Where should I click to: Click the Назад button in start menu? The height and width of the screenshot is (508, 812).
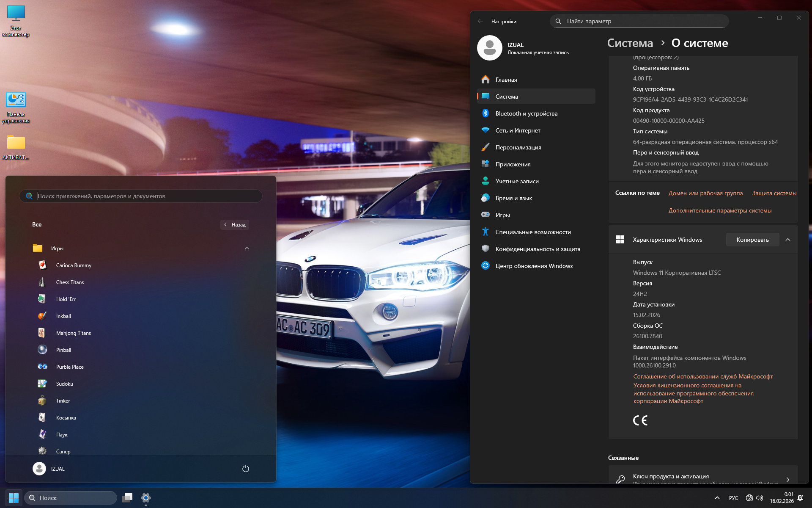click(x=235, y=225)
